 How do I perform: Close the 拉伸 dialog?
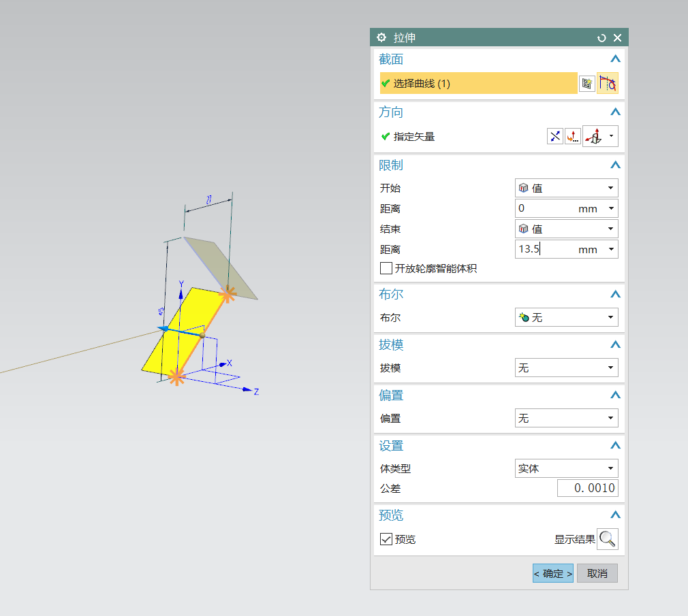click(617, 37)
